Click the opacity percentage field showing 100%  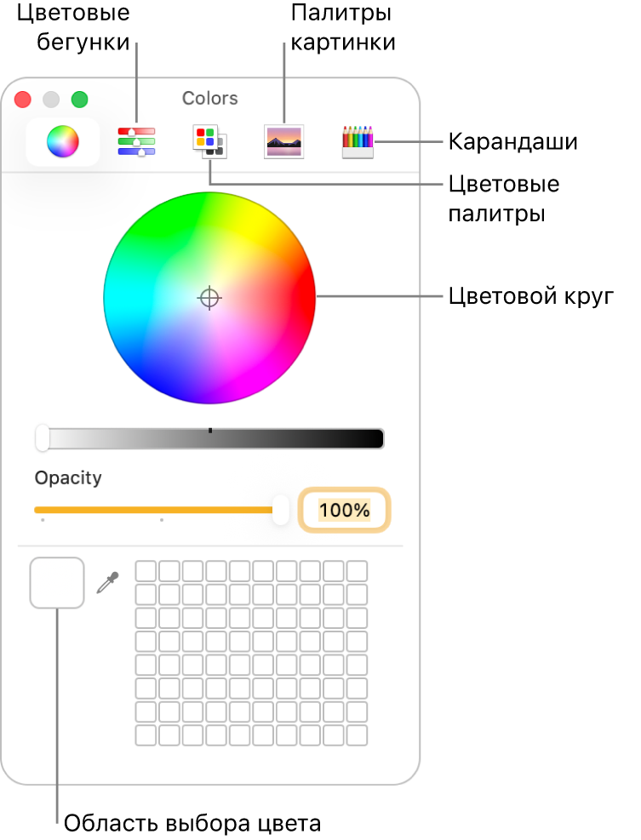point(345,510)
